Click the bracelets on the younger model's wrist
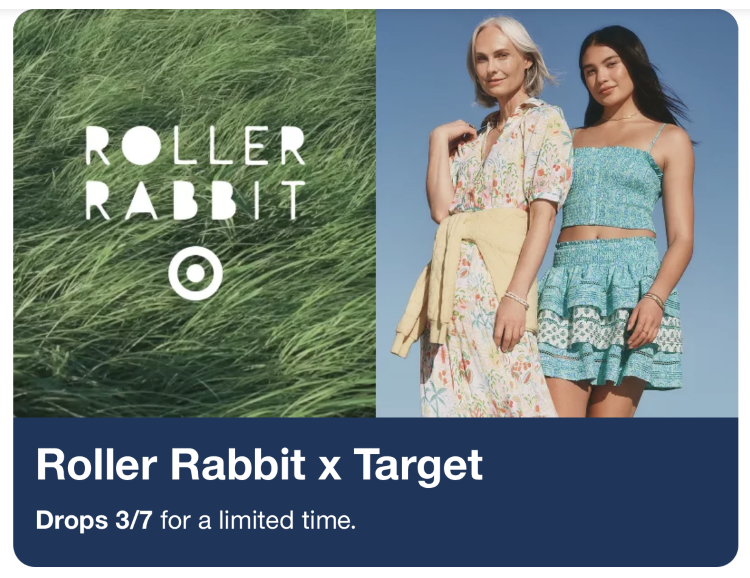Viewport: 750px width, 578px height. 654,300
